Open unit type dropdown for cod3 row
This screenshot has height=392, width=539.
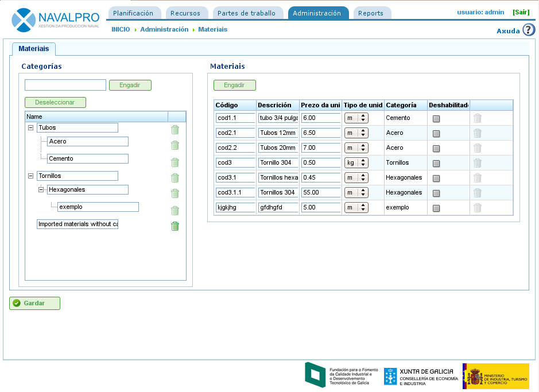[x=356, y=162]
